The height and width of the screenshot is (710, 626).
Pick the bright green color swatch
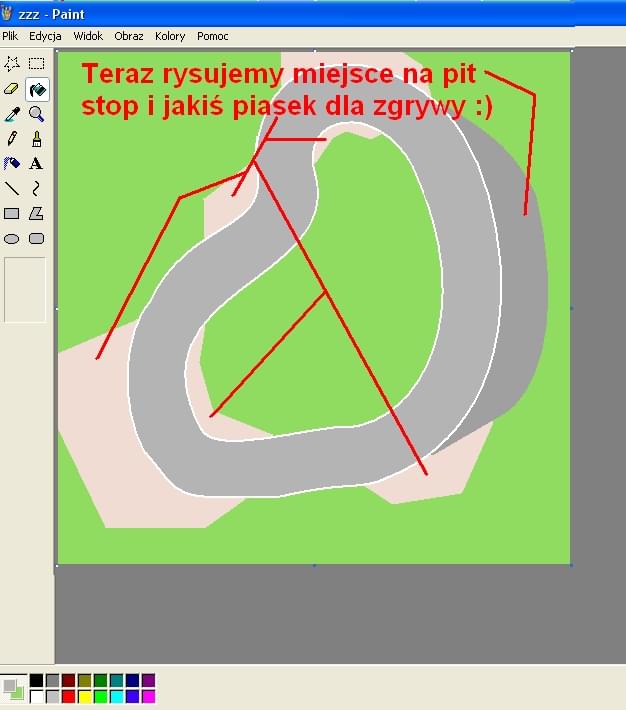[101, 696]
